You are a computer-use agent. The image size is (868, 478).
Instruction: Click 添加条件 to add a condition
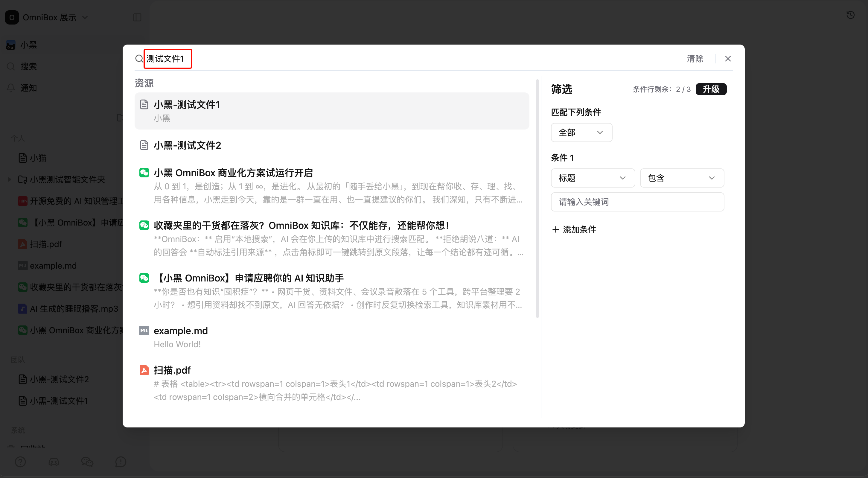coord(574,229)
